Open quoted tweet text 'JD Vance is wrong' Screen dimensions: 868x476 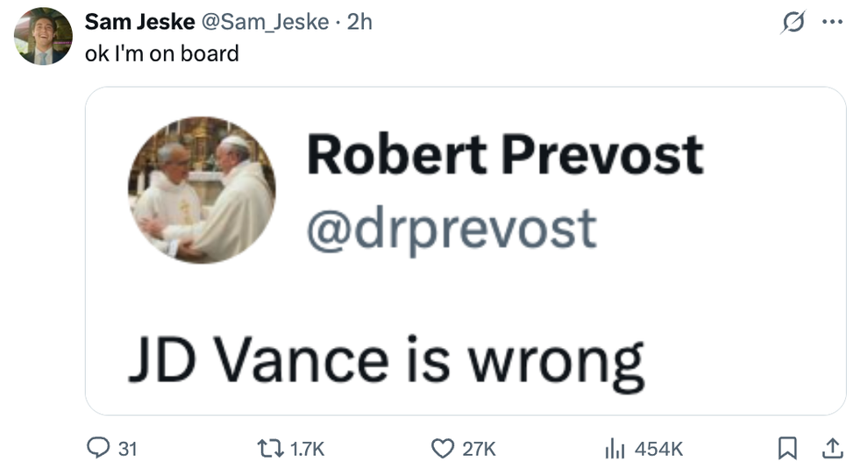(x=386, y=361)
